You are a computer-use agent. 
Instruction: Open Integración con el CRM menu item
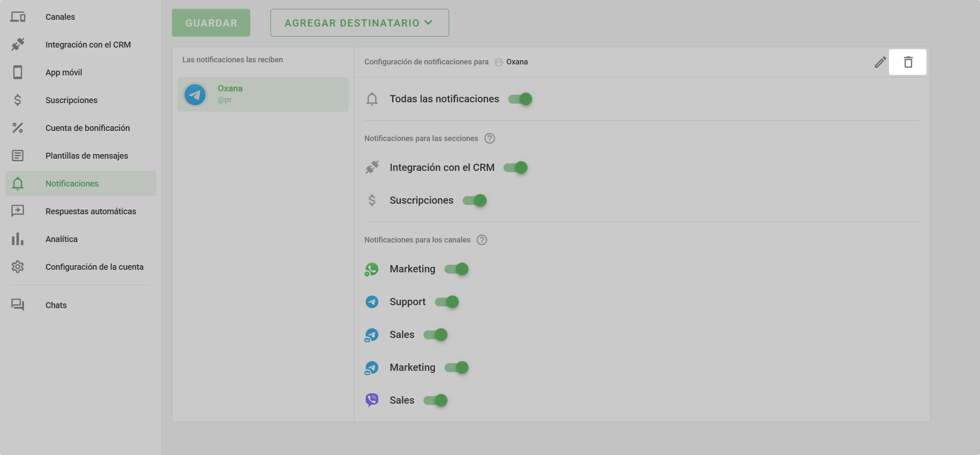click(x=80, y=45)
